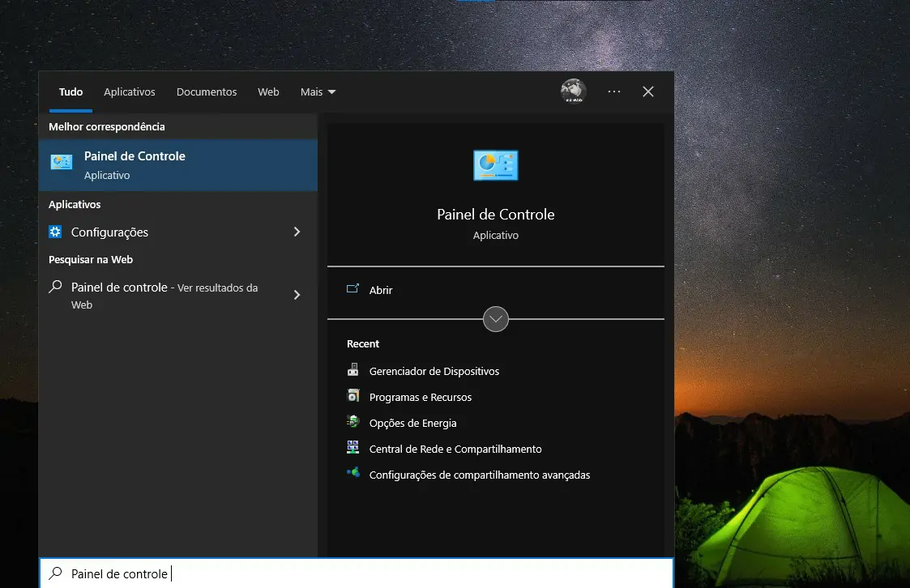
Task: Open Programas e Recursos recent item
Action: 421,397
